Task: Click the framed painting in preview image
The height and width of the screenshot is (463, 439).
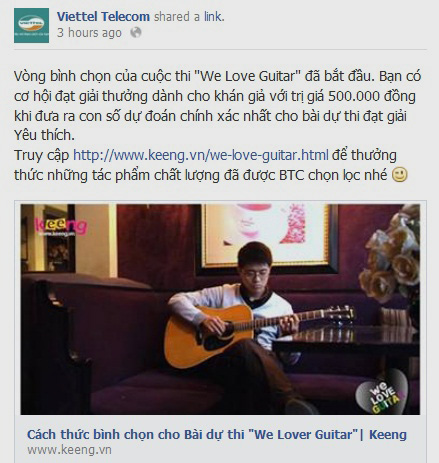Action: click(267, 238)
